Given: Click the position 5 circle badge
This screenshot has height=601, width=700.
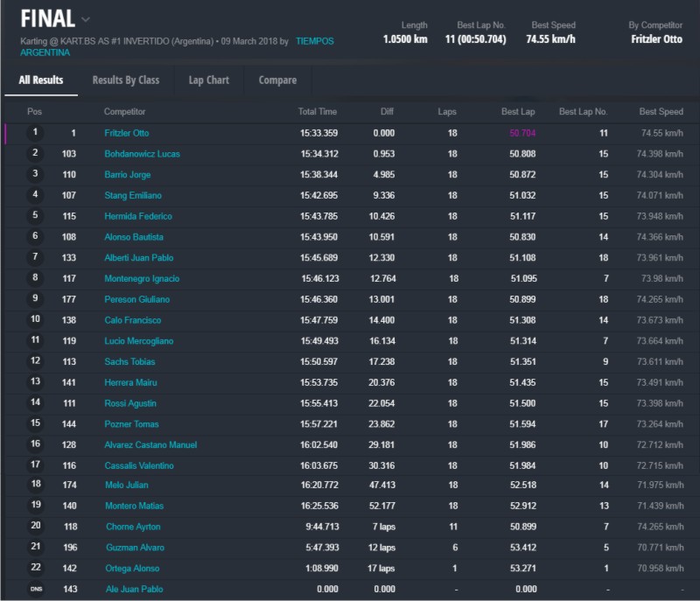Looking at the screenshot, I should (36, 216).
